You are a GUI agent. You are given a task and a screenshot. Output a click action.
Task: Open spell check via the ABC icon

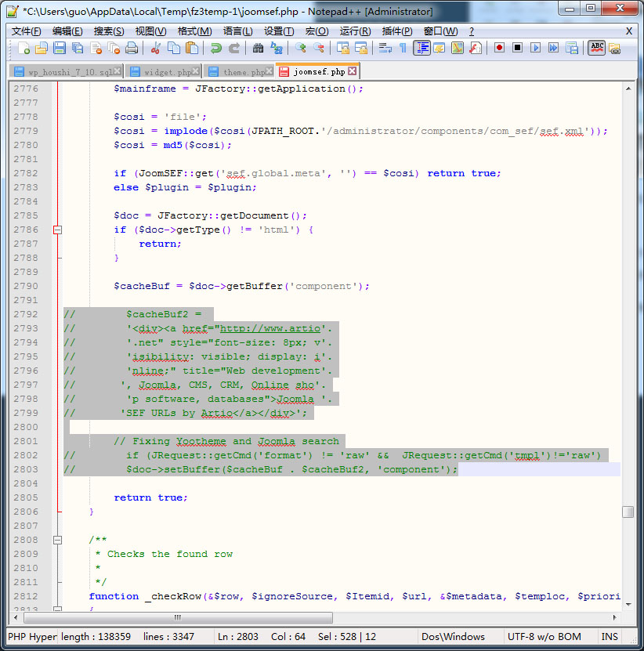point(595,47)
